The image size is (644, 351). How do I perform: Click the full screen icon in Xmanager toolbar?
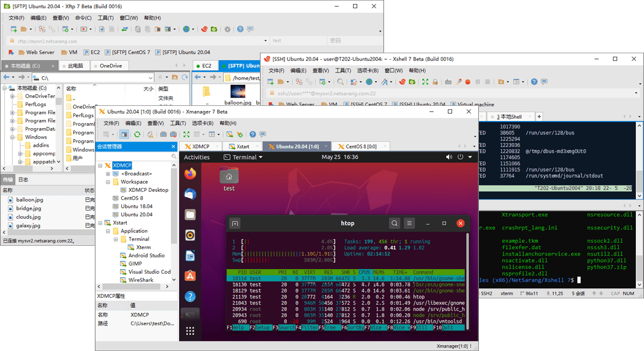pyautogui.click(x=187, y=135)
